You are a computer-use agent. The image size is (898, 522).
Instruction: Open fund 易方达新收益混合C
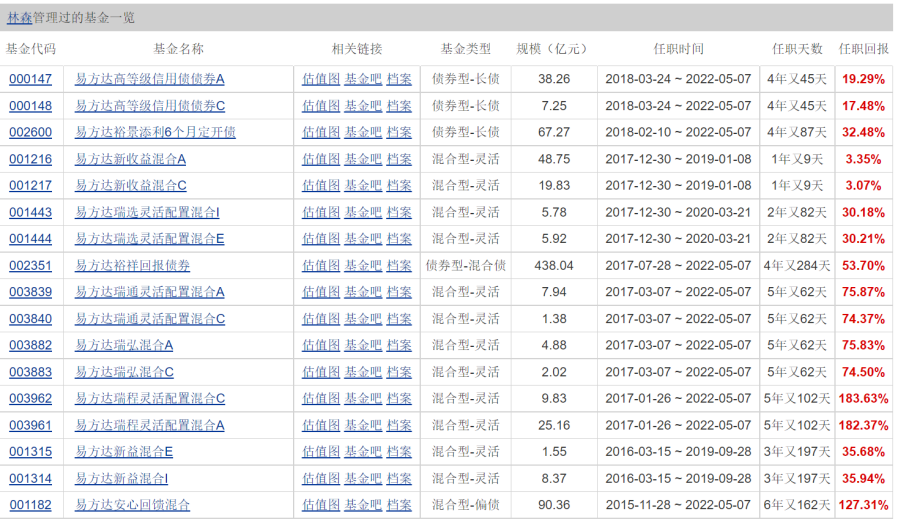[x=131, y=186]
